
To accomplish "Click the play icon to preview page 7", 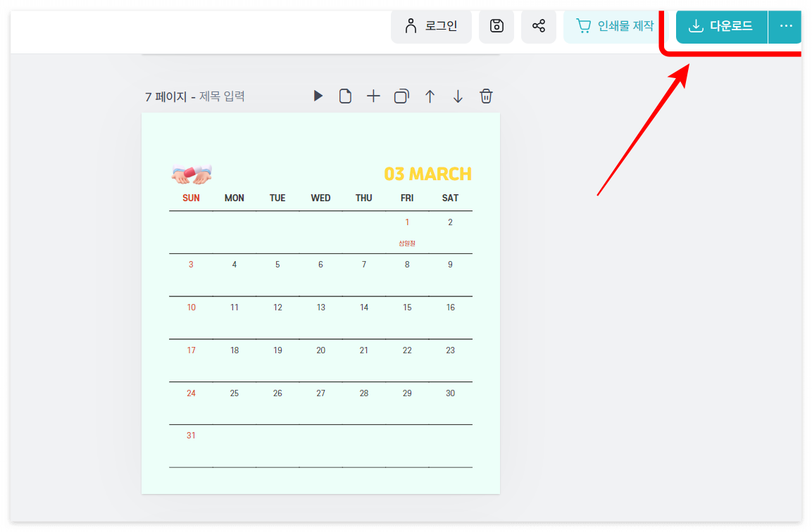I will tap(318, 96).
